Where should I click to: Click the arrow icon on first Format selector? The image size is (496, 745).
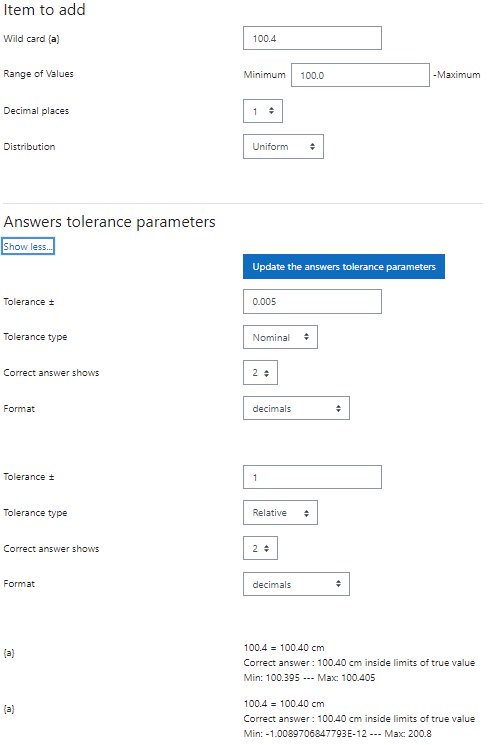pos(338,408)
